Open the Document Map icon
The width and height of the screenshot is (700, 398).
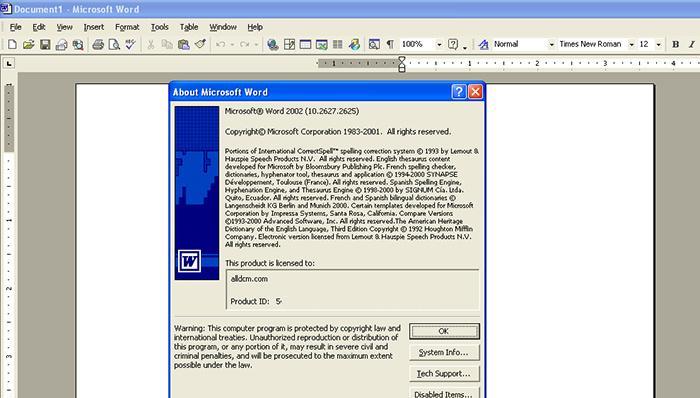point(374,44)
